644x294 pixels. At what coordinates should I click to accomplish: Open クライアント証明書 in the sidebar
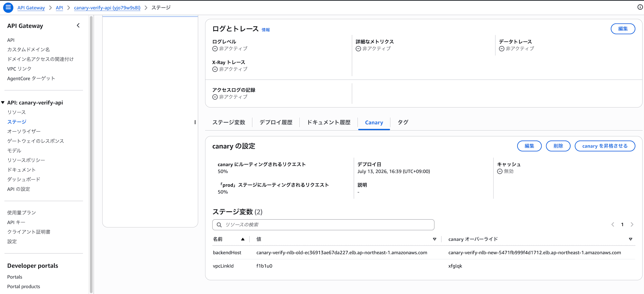[29, 232]
